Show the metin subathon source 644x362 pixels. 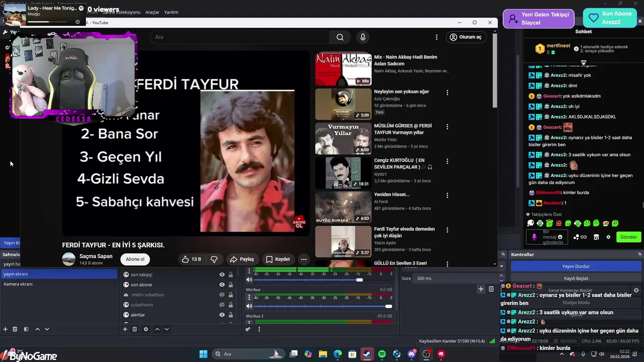pyautogui.click(x=222, y=295)
